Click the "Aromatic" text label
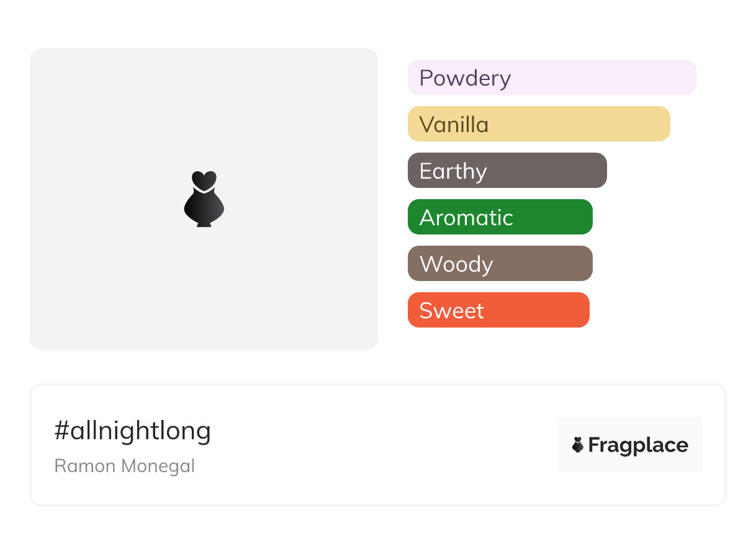The height and width of the screenshot is (536, 756). click(x=466, y=218)
